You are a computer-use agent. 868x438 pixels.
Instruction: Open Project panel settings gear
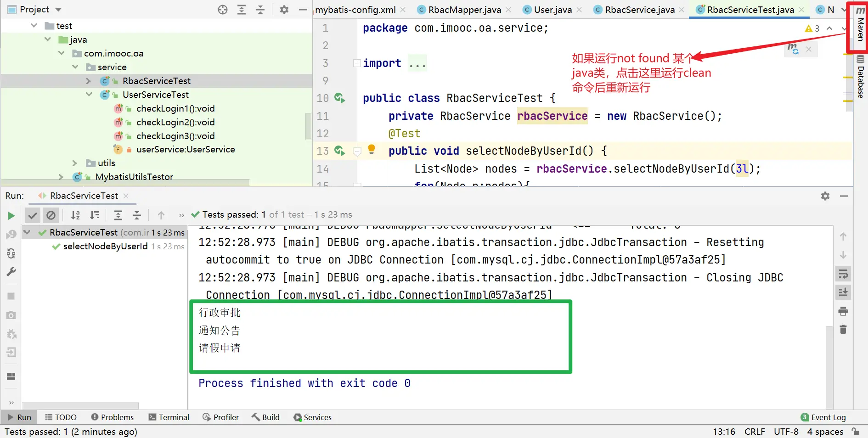tap(284, 10)
